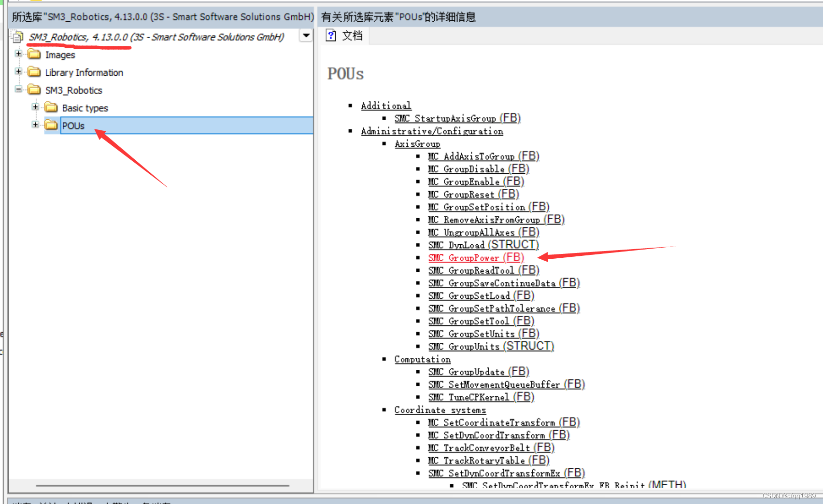Image resolution: width=823 pixels, height=504 pixels.
Task: Open the library version selector dropdown
Action: point(306,36)
